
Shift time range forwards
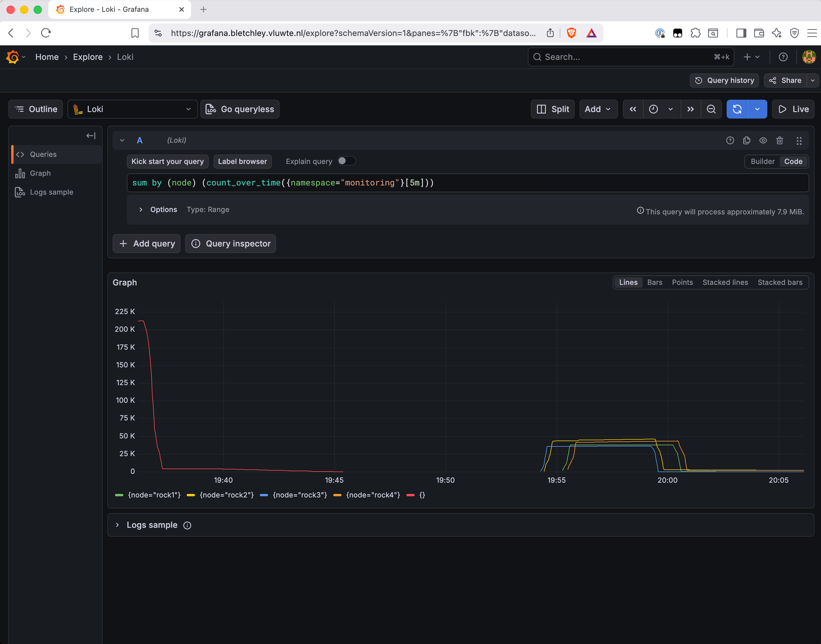pyautogui.click(x=690, y=109)
